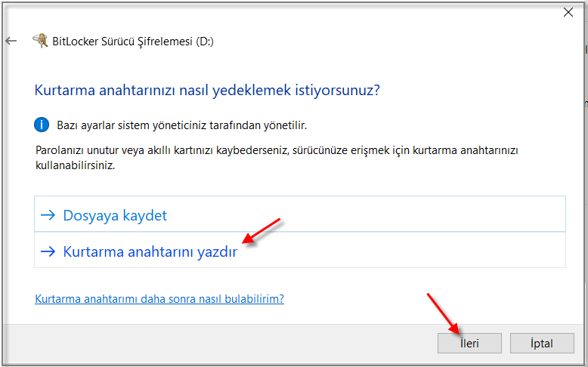Click the back arrow in the wizard header

(11, 42)
